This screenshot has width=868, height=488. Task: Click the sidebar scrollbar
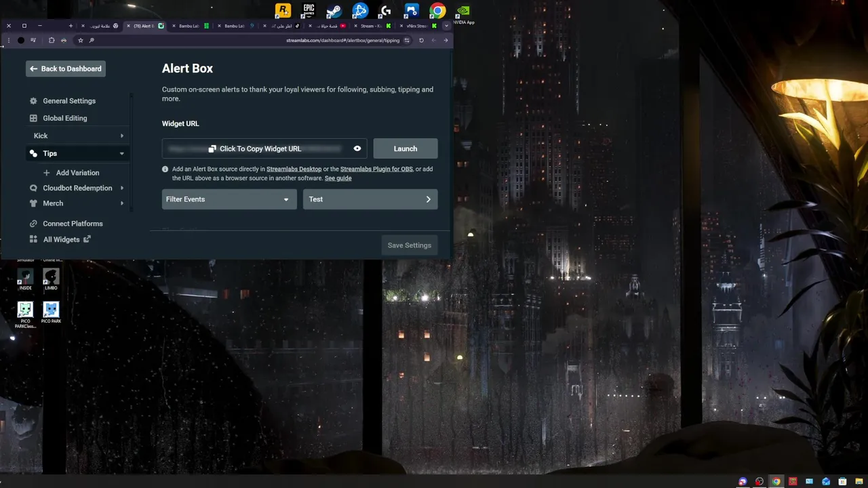(132, 152)
